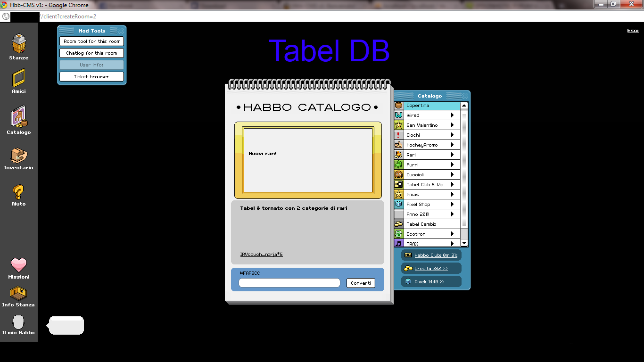Click the catalog list scroll up arrow

point(464,106)
